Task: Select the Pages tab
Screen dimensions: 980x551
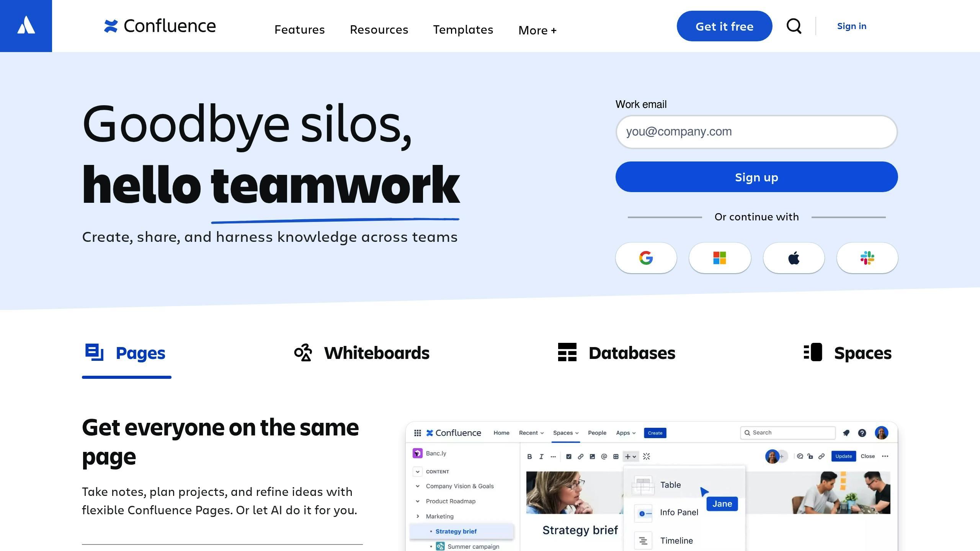Action: coord(126,353)
